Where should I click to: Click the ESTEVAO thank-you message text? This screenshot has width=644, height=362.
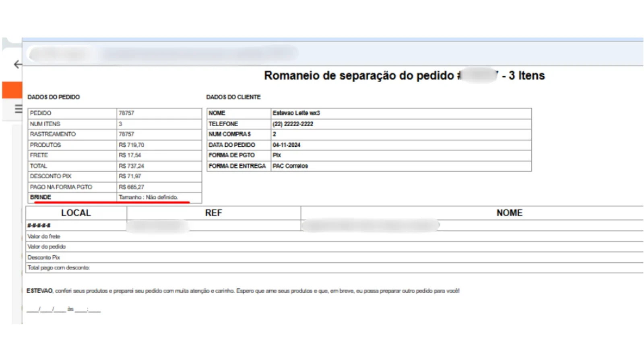tap(243, 291)
